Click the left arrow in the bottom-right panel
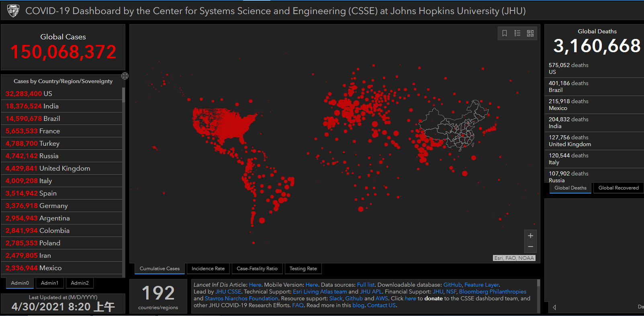 (554, 307)
